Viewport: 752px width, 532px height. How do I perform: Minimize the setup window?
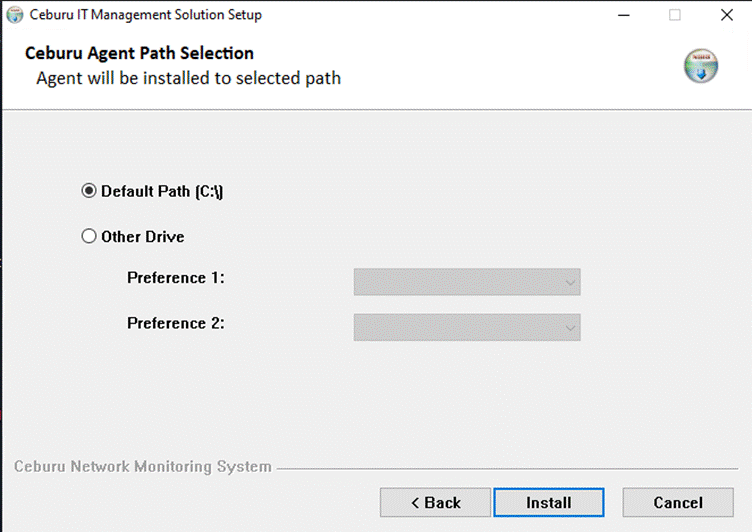click(623, 15)
